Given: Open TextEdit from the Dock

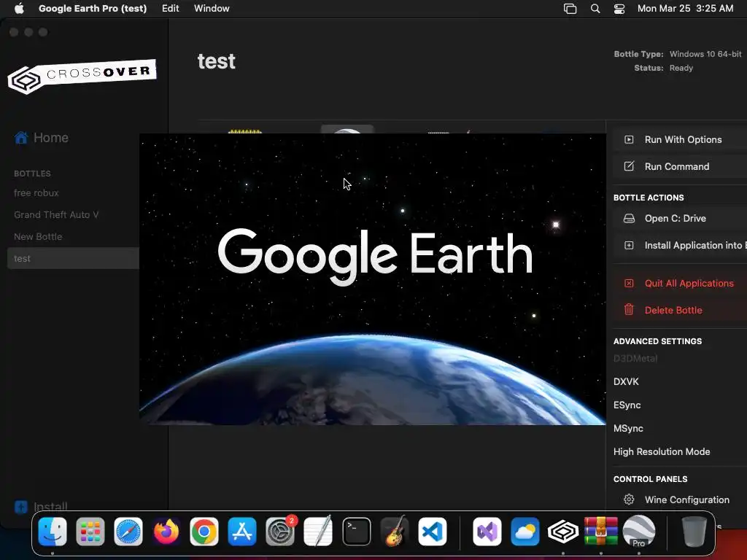Looking at the screenshot, I should click(318, 532).
